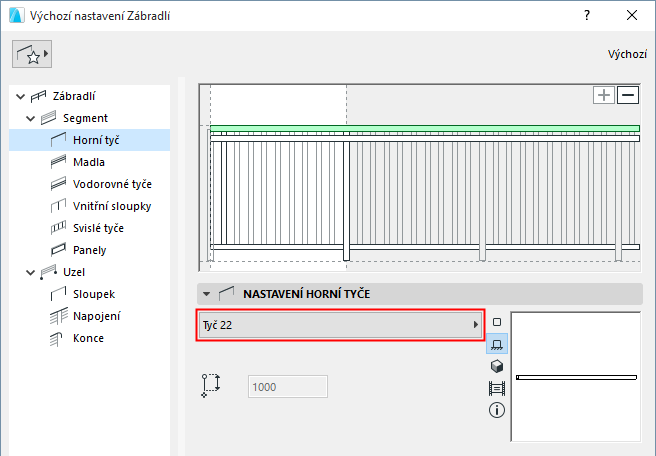
Task: Switch to small square preview mode
Action: [x=497, y=322]
